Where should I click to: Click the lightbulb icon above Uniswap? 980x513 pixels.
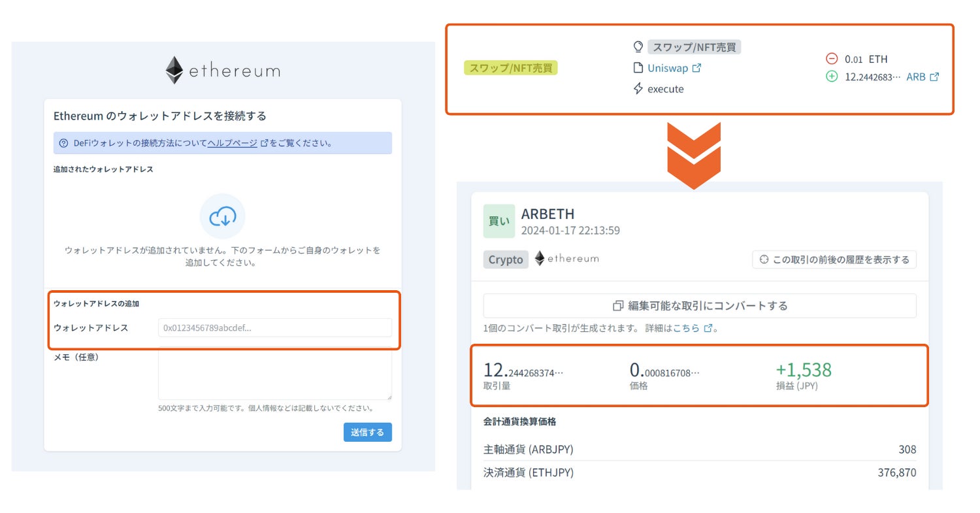coord(638,47)
